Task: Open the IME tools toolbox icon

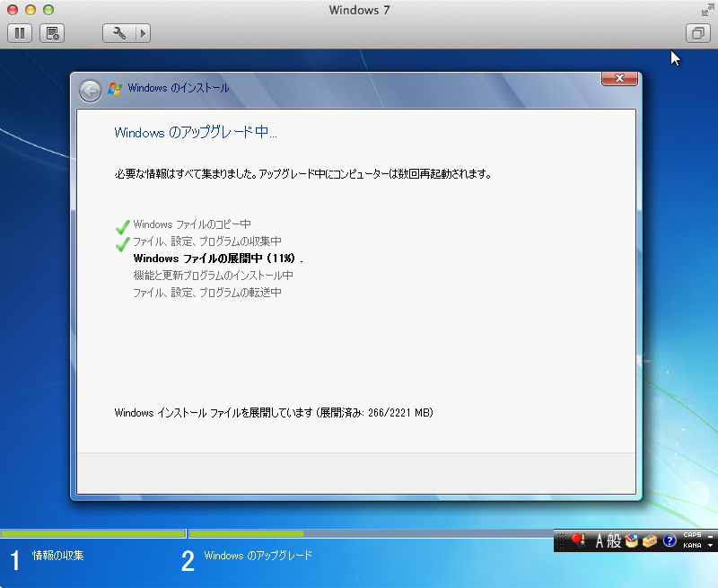Action: pos(650,540)
